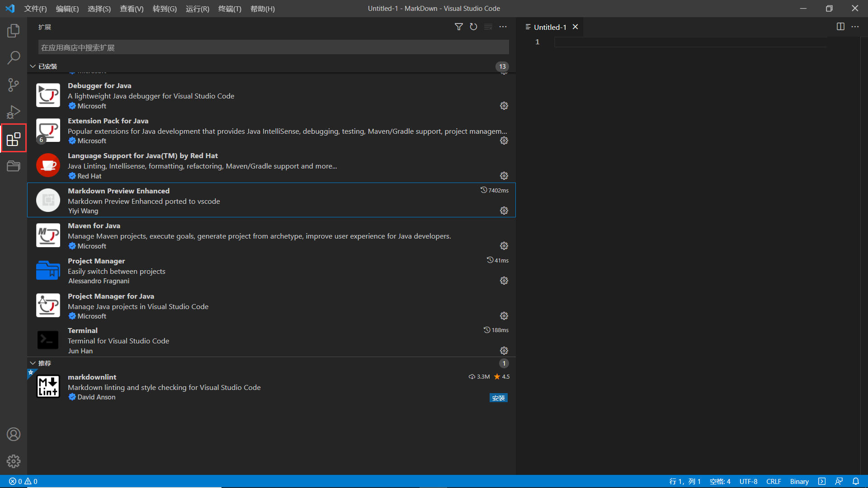
Task: Click the settings gear for Markdown Preview Enhanced
Action: pos(504,210)
